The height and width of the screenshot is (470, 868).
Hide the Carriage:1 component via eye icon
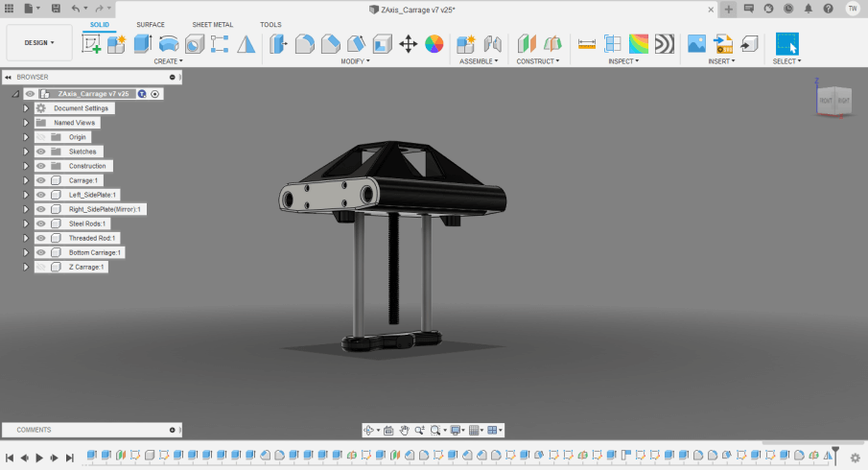click(41, 180)
